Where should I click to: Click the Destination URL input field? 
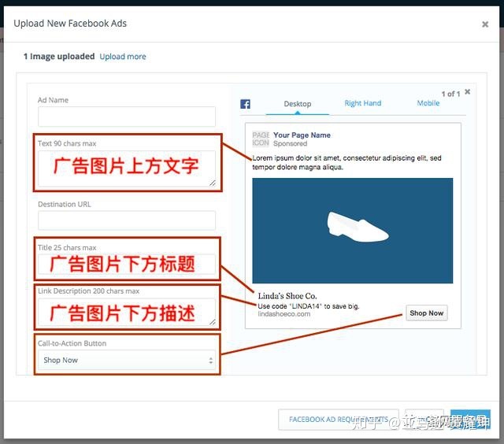[127, 220]
